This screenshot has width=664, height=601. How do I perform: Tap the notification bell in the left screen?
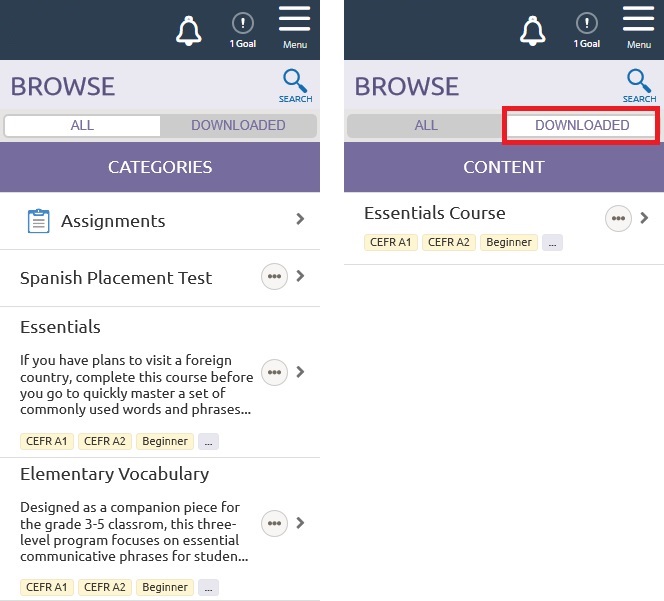coord(188,32)
